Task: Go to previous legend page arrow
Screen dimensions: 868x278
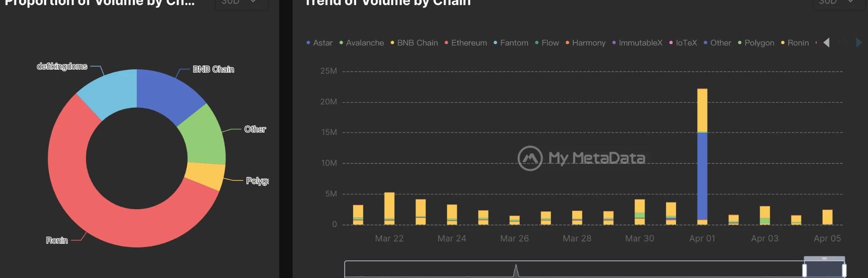Action: point(826,42)
